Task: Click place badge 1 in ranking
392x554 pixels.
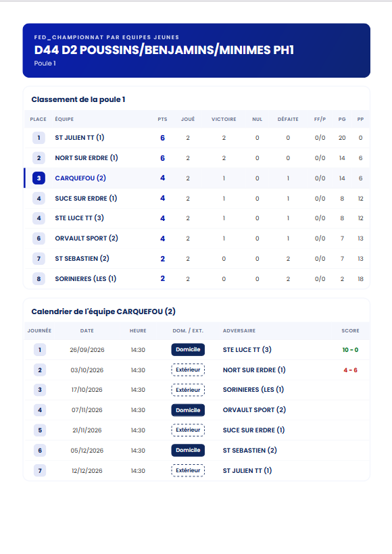Action: (x=39, y=137)
